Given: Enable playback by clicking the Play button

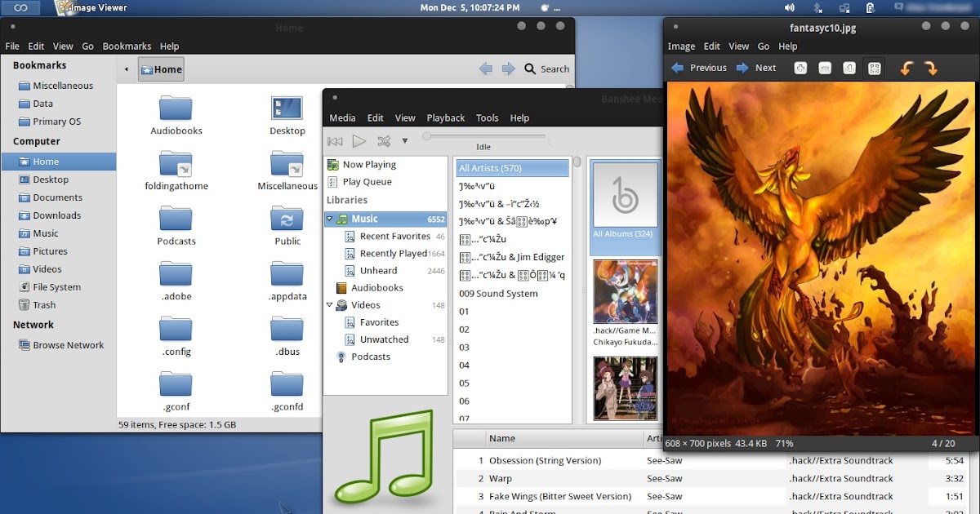Looking at the screenshot, I should click(358, 140).
